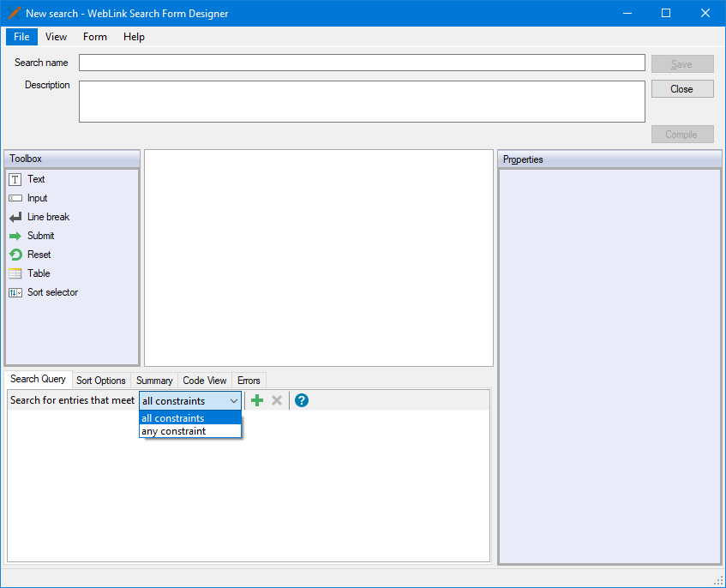This screenshot has width=726, height=588.
Task: Pick the Input field icon in Toolbox
Action: [x=15, y=198]
